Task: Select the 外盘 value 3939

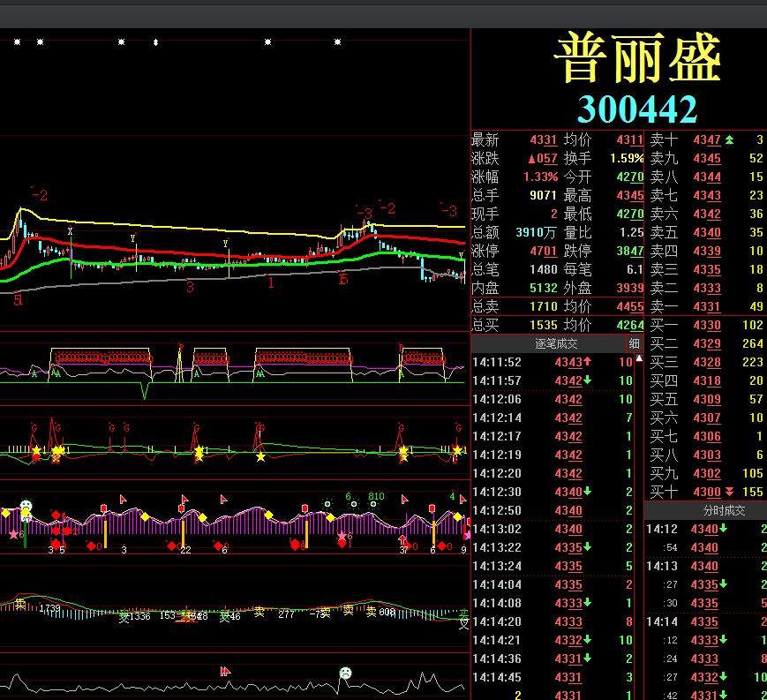Action: tap(630, 288)
